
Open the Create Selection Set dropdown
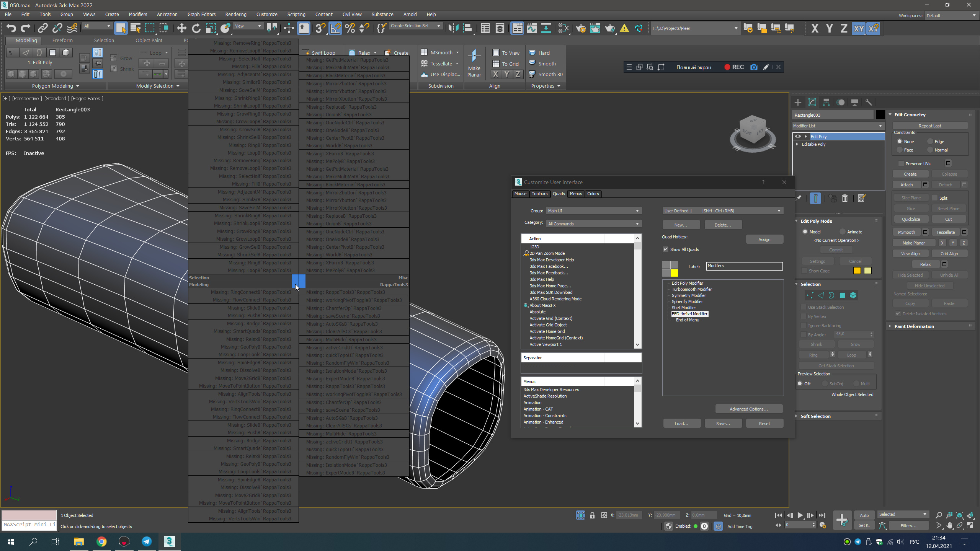click(x=415, y=26)
